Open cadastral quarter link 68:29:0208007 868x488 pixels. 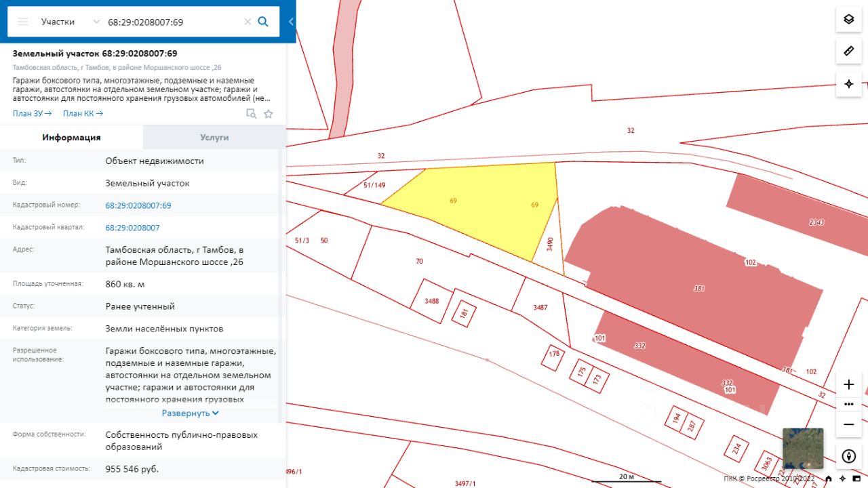(x=133, y=228)
